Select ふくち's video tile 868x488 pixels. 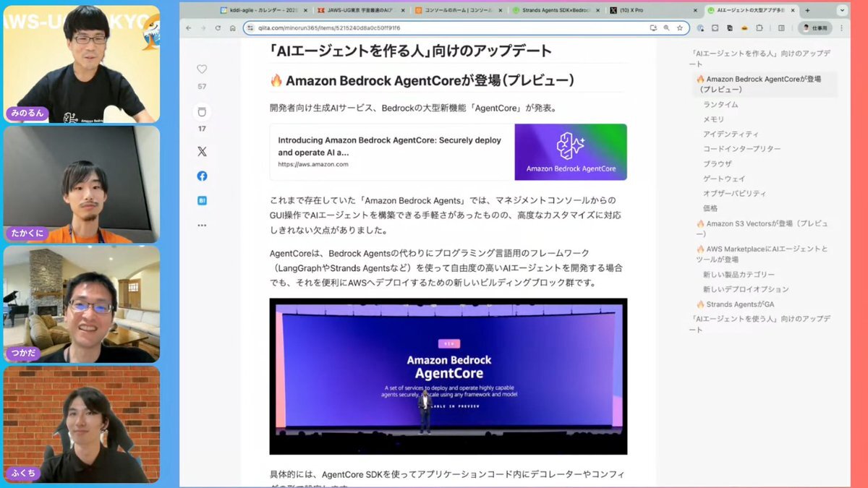pos(82,424)
